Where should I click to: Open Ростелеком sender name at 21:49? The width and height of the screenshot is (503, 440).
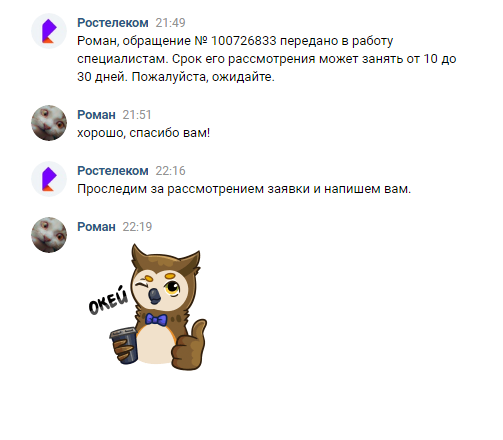click(113, 23)
